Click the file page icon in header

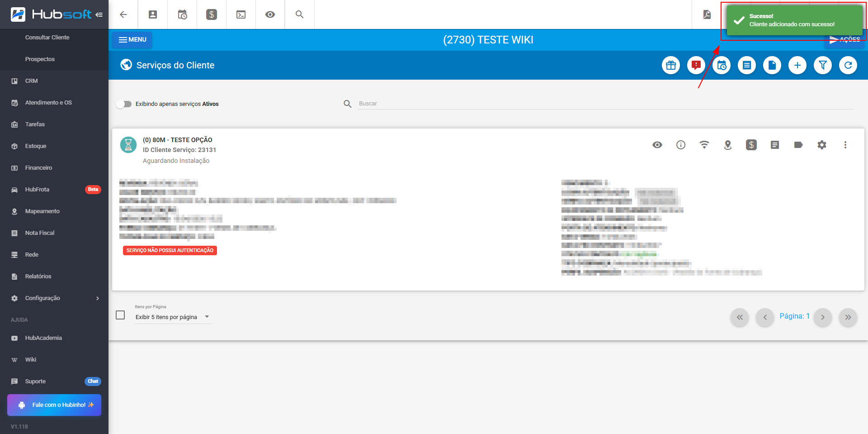point(772,65)
